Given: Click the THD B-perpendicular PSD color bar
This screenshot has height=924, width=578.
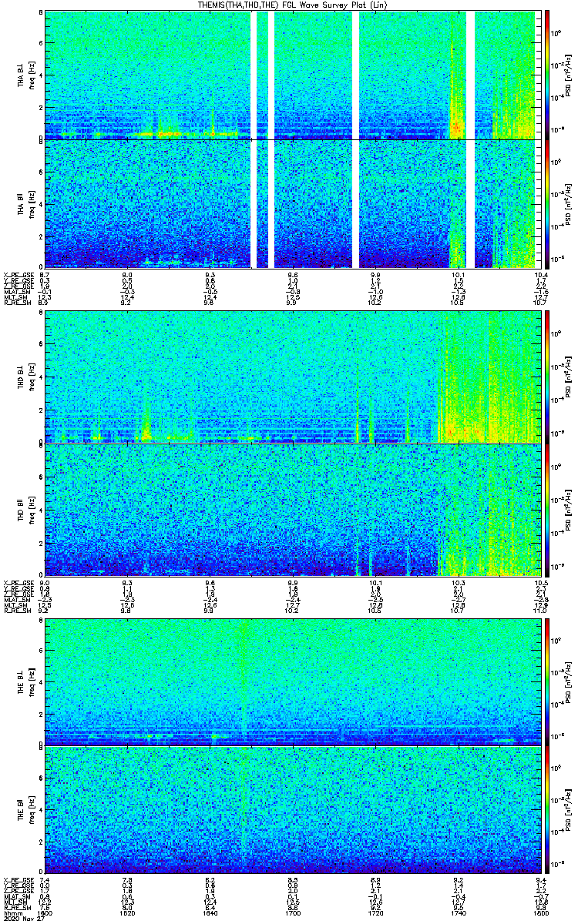Looking at the screenshot, I should [x=548, y=377].
